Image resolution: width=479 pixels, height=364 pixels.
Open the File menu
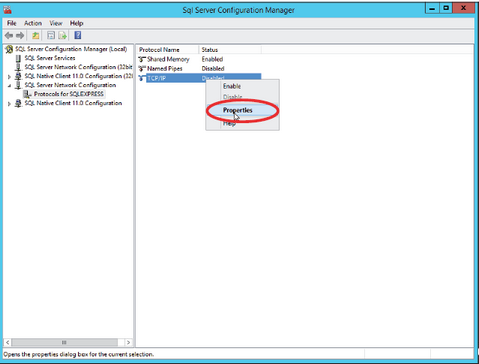[12, 23]
